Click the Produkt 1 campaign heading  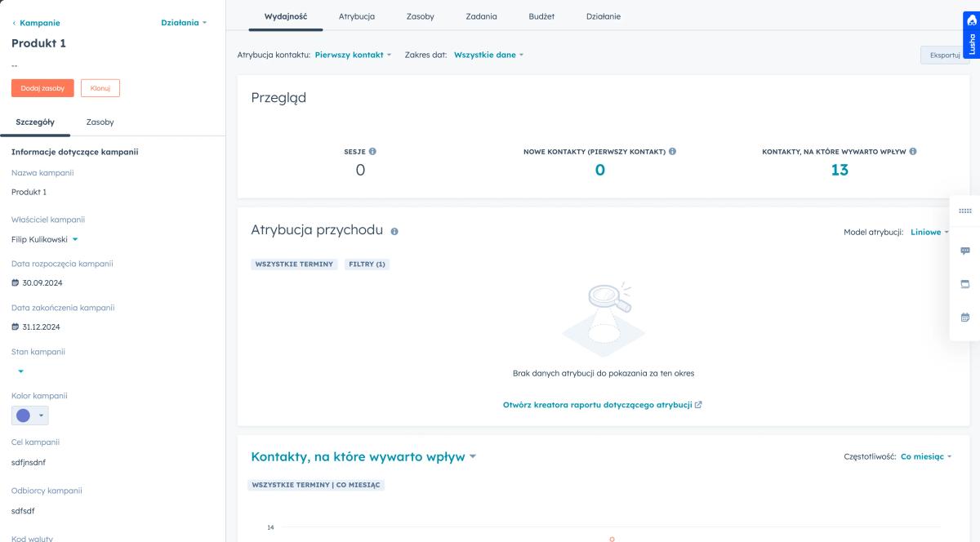click(38, 43)
